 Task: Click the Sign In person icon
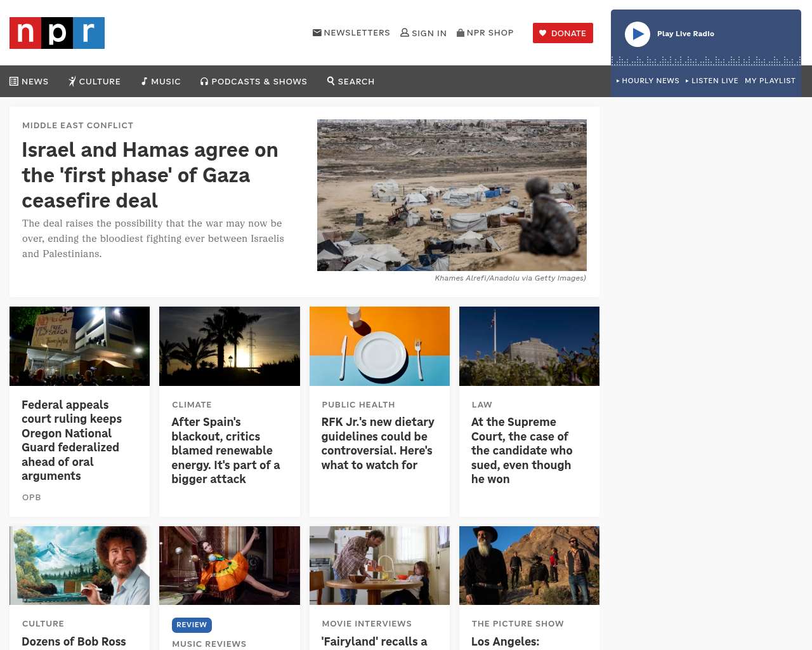tap(405, 32)
